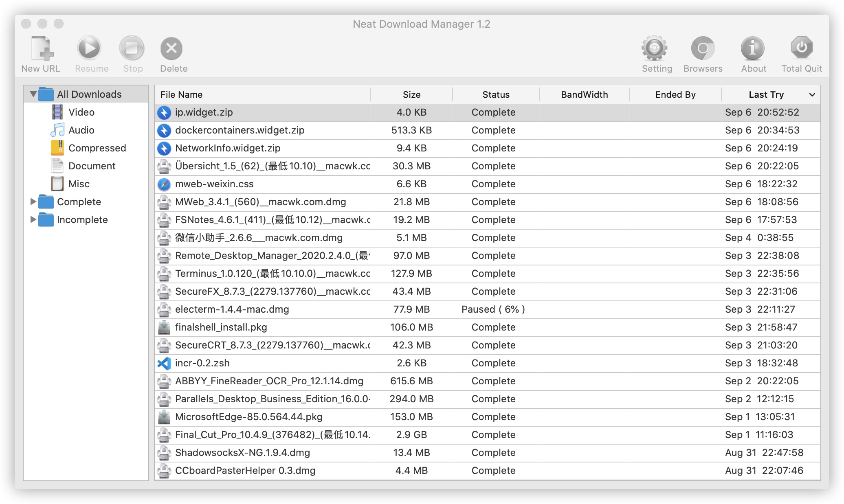The height and width of the screenshot is (504, 844).
Task: Select the Compressed category
Action: (97, 148)
